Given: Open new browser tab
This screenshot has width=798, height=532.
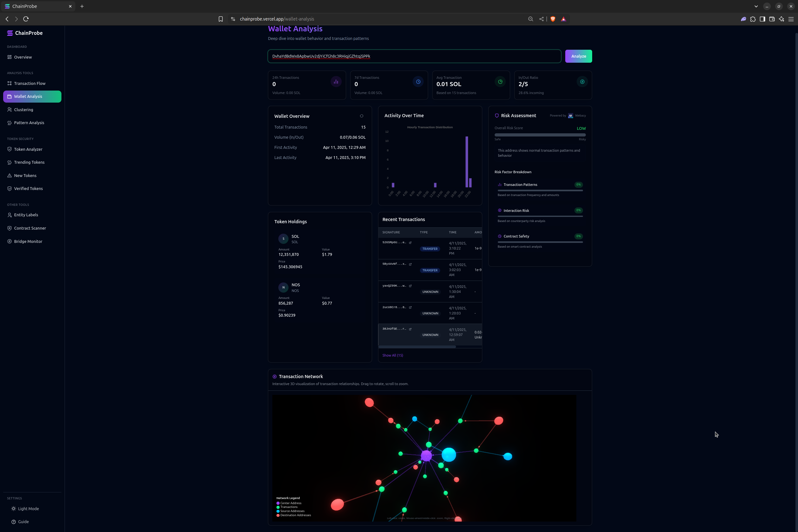Looking at the screenshot, I should pos(82,6).
